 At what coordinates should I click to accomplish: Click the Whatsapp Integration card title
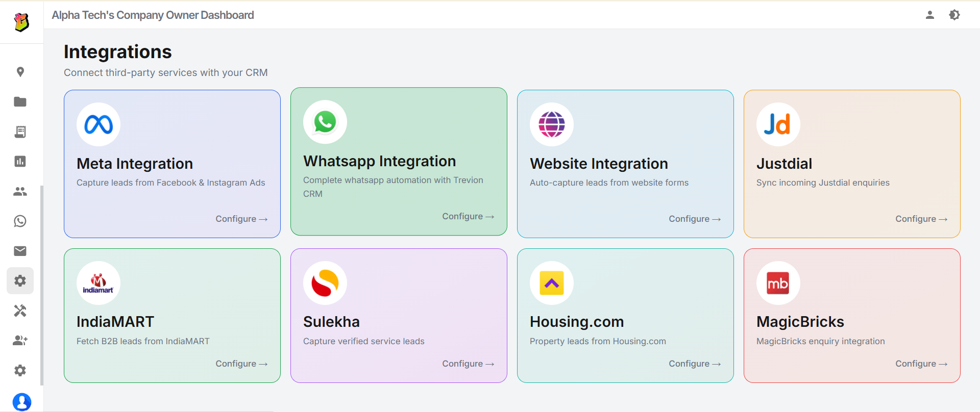(x=380, y=161)
